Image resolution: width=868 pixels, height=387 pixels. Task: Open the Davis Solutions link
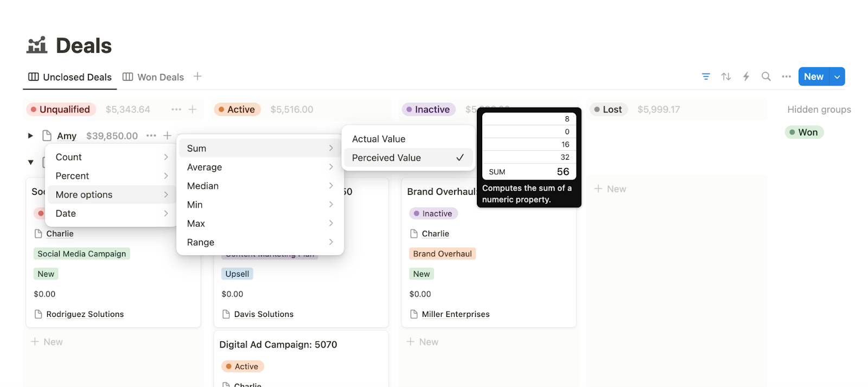click(x=264, y=314)
